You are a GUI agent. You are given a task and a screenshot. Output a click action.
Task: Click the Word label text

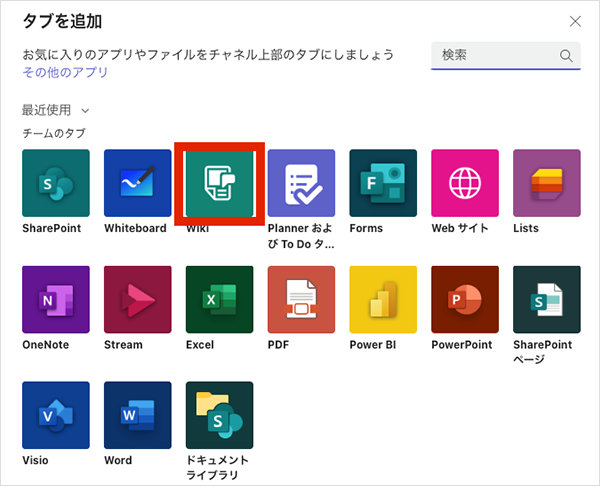coord(118,460)
